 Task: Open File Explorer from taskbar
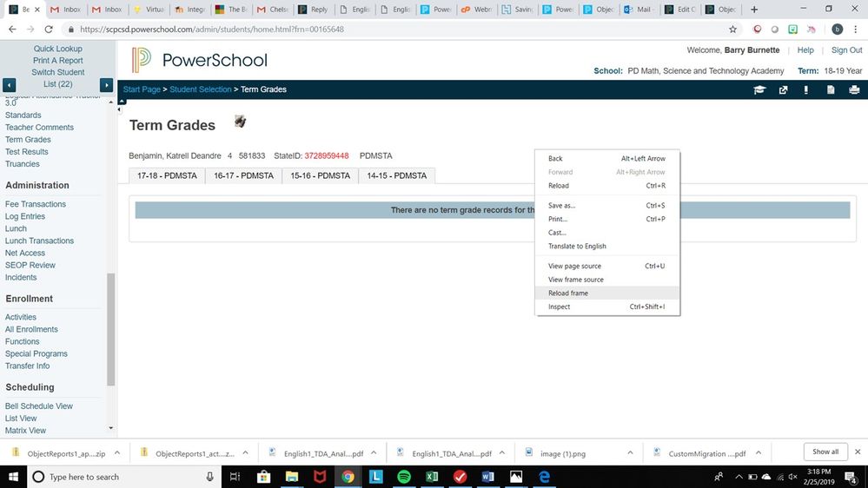292,477
